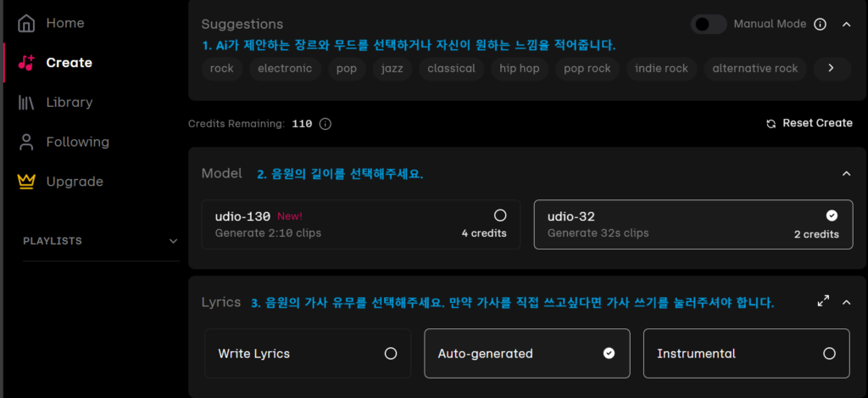Click the Create music note icon
Screen dimensions: 868x398
coord(26,63)
